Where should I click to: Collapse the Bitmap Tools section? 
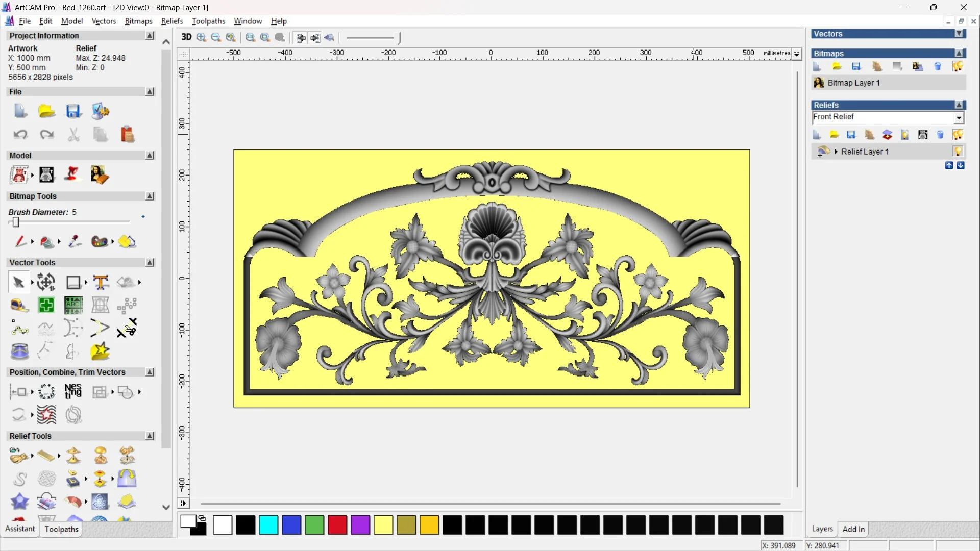[150, 196]
